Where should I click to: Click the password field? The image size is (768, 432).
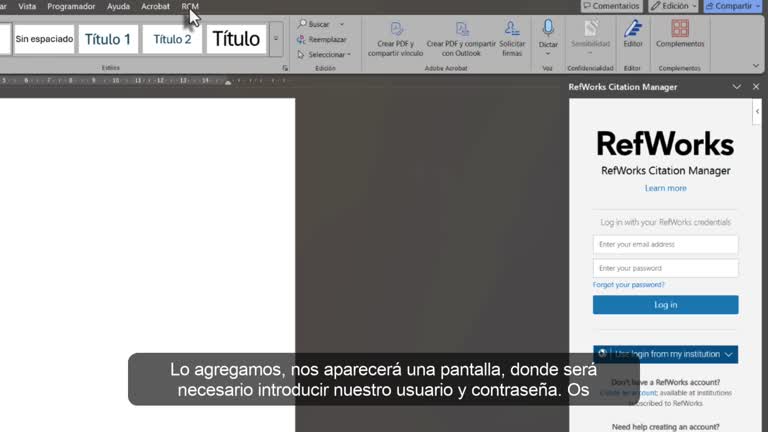click(665, 268)
